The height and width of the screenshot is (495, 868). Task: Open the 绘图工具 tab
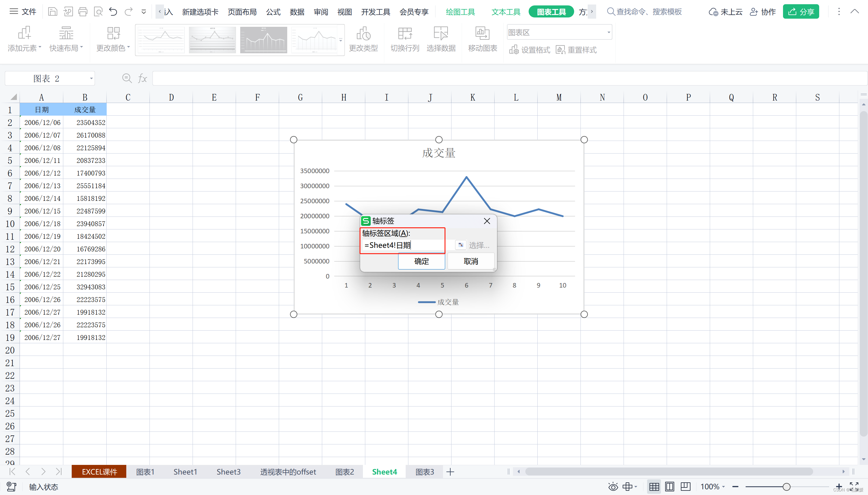(x=460, y=12)
